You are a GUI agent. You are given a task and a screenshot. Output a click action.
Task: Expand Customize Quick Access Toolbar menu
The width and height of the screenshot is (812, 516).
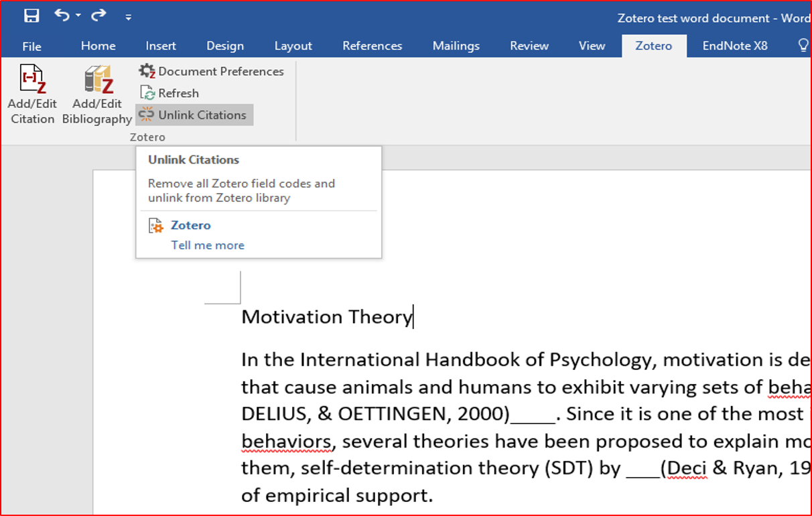tap(128, 17)
